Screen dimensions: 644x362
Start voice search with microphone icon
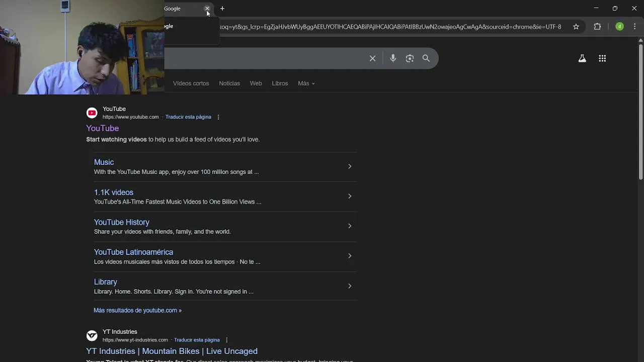coord(393,58)
